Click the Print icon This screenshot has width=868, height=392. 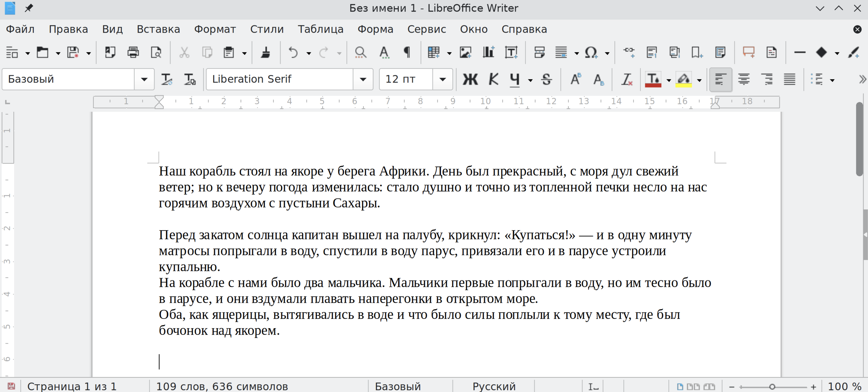point(133,52)
